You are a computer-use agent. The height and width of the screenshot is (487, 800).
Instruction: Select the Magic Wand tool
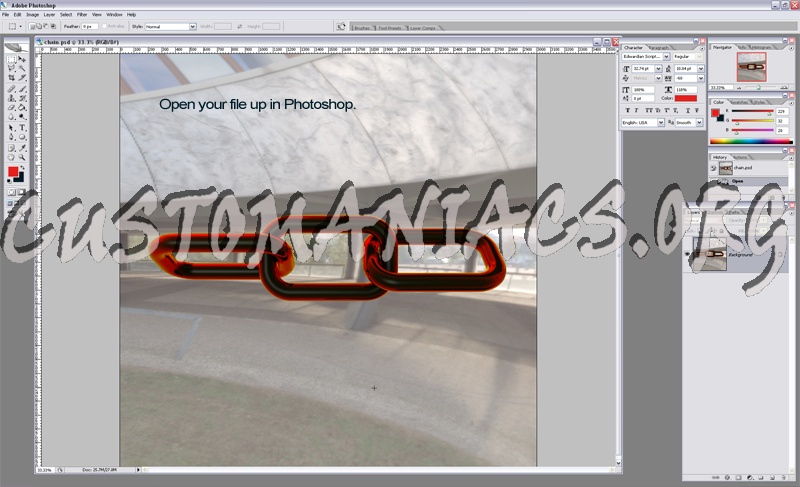22,68
